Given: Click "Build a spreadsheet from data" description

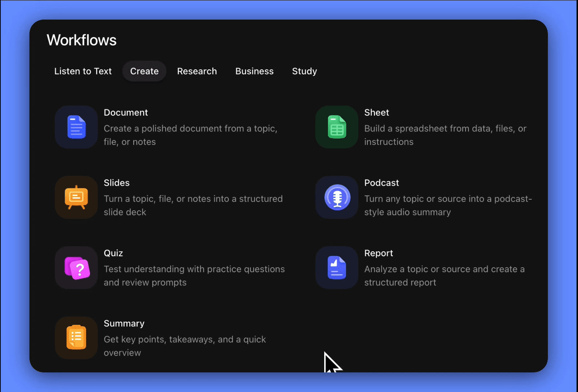Looking at the screenshot, I should (x=445, y=135).
